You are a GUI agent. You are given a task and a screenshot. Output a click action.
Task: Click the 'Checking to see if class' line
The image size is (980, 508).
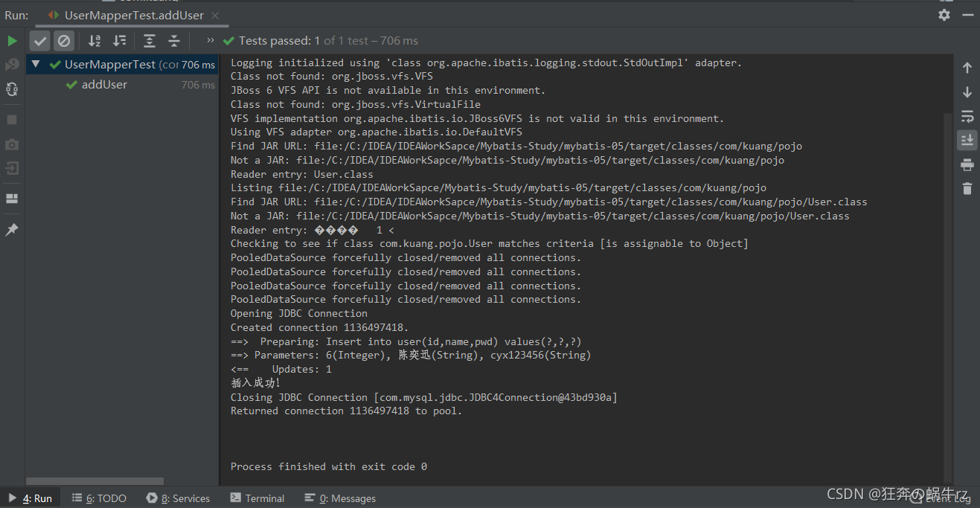coord(490,243)
